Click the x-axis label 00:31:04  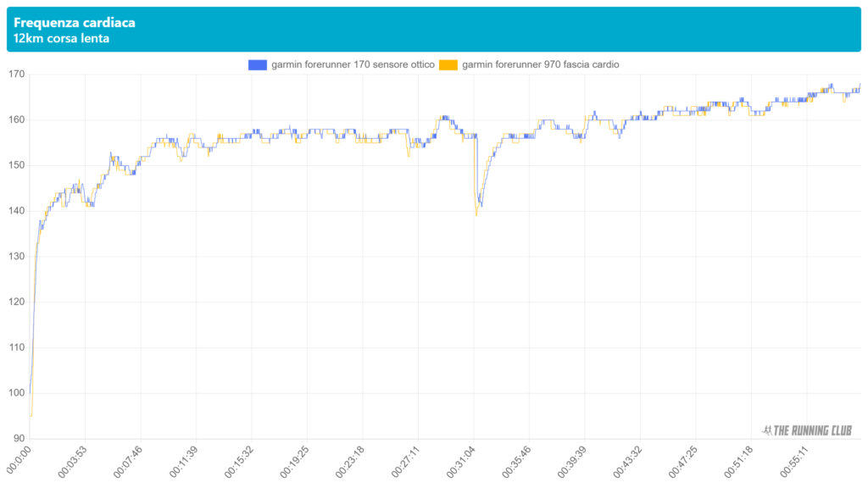tap(461, 462)
